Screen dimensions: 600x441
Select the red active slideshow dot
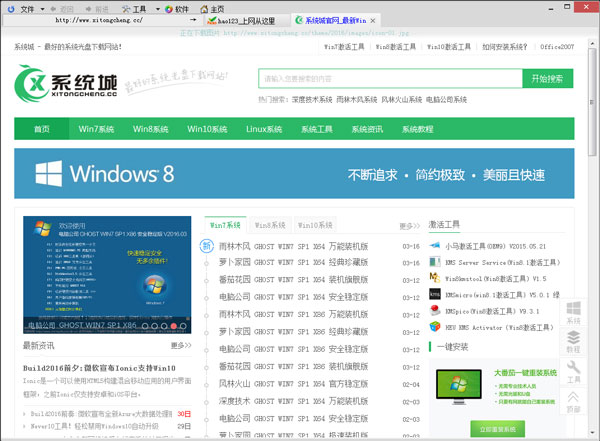[x=174, y=326]
